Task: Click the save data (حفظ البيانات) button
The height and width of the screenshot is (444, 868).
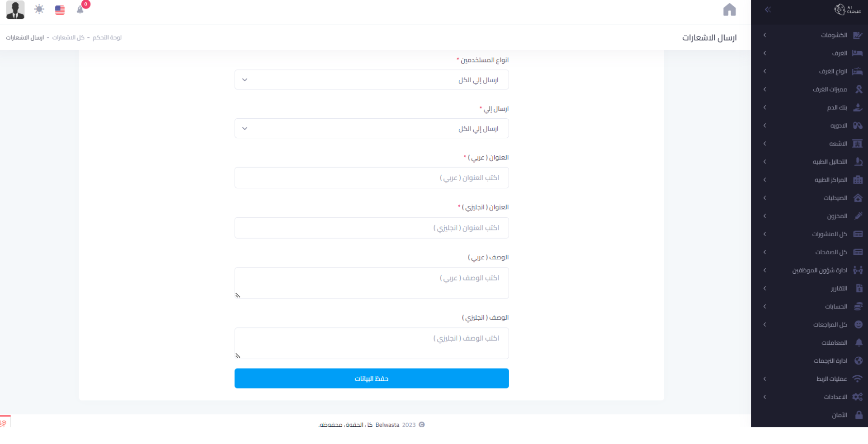Action: click(x=371, y=379)
